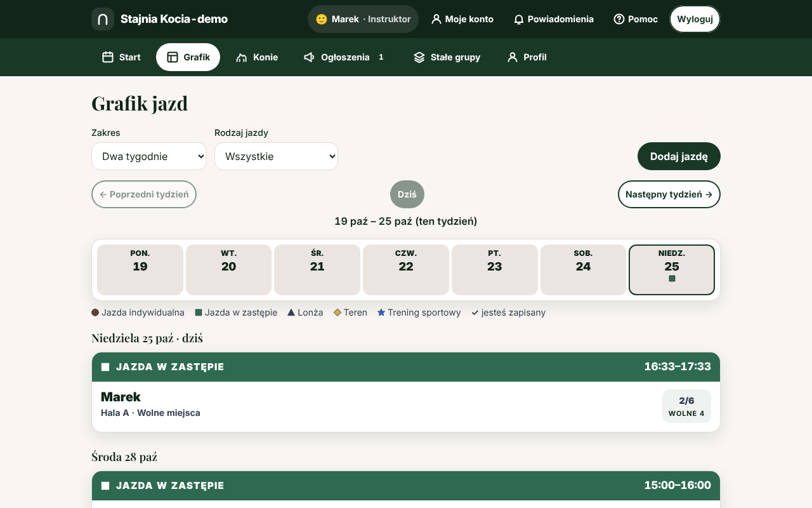Click the person icon beside Profil
This screenshot has height=508, width=812.
[x=513, y=57]
